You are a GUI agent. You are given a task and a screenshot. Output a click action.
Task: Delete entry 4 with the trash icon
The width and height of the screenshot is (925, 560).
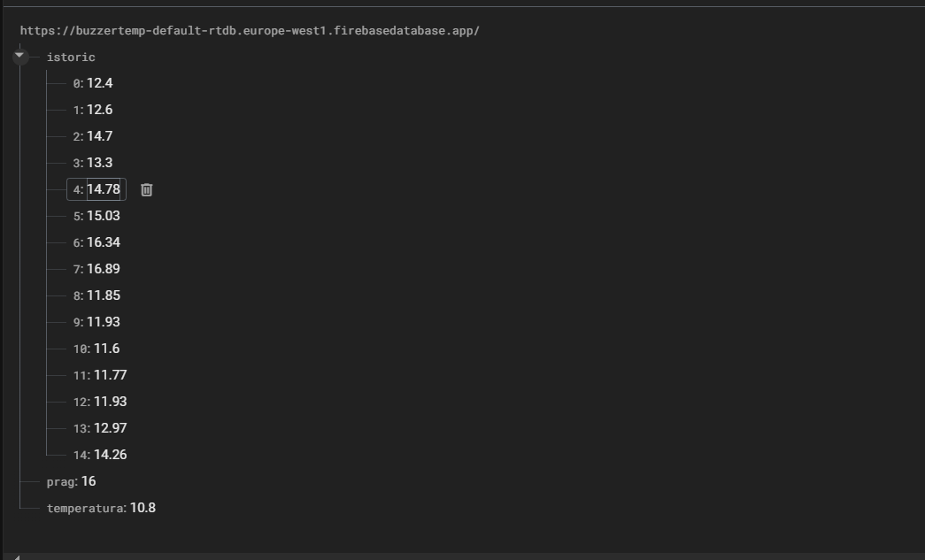point(147,190)
